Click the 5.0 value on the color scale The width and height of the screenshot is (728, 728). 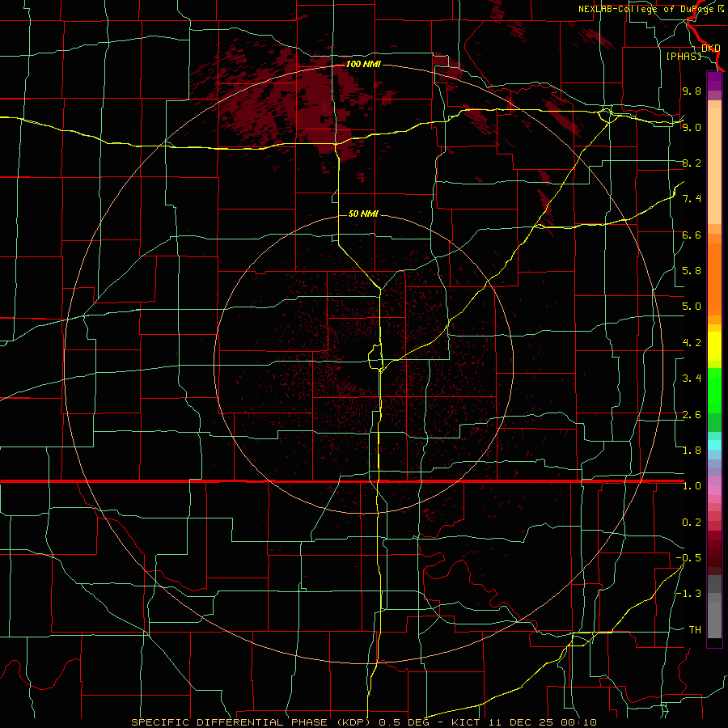pos(692,307)
